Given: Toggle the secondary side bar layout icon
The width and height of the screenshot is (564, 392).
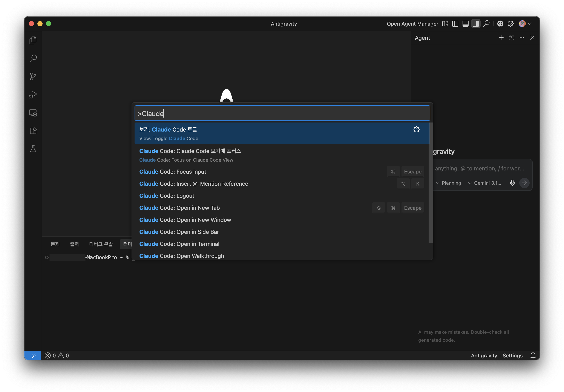Looking at the screenshot, I should 476,24.
